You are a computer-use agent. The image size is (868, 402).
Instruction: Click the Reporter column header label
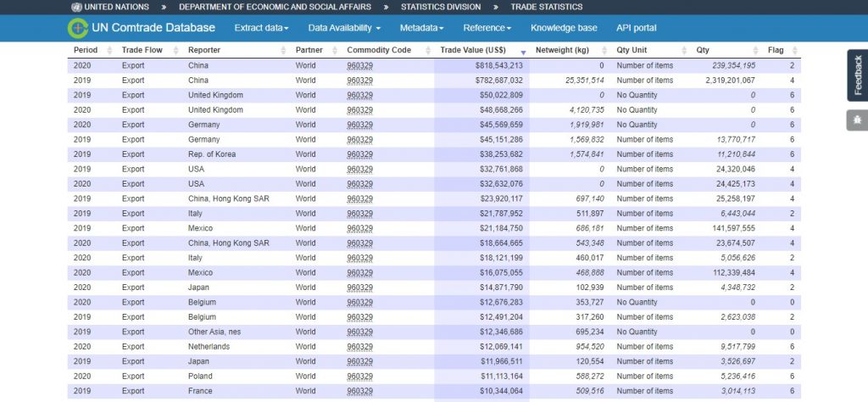(204, 50)
